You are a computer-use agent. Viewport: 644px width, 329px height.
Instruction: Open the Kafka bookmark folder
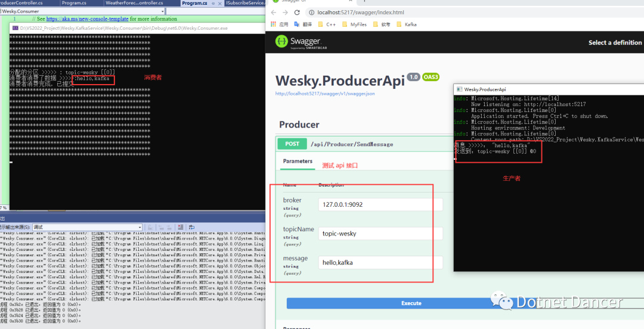pos(407,24)
